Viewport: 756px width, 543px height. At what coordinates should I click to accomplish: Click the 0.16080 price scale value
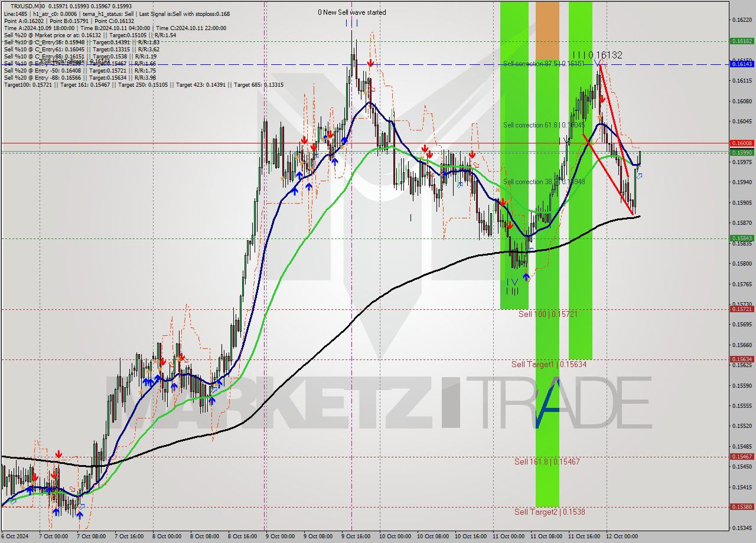point(742,101)
